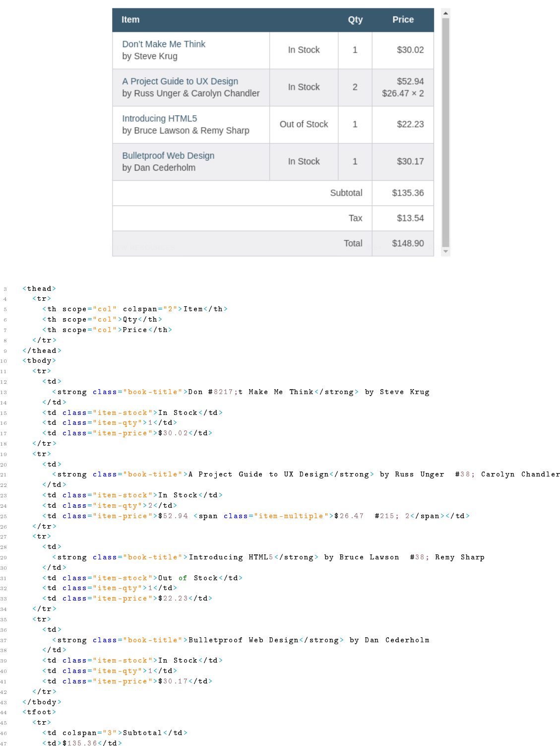The image size is (560, 746).
Task: Click the $30.17 item-price code line
Action: coord(127,681)
